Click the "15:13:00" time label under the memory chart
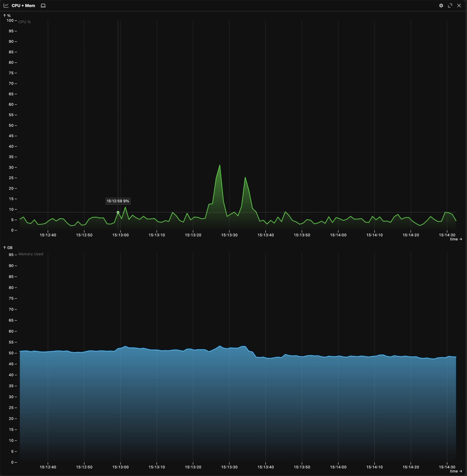This screenshot has width=467, height=476. (x=121, y=467)
